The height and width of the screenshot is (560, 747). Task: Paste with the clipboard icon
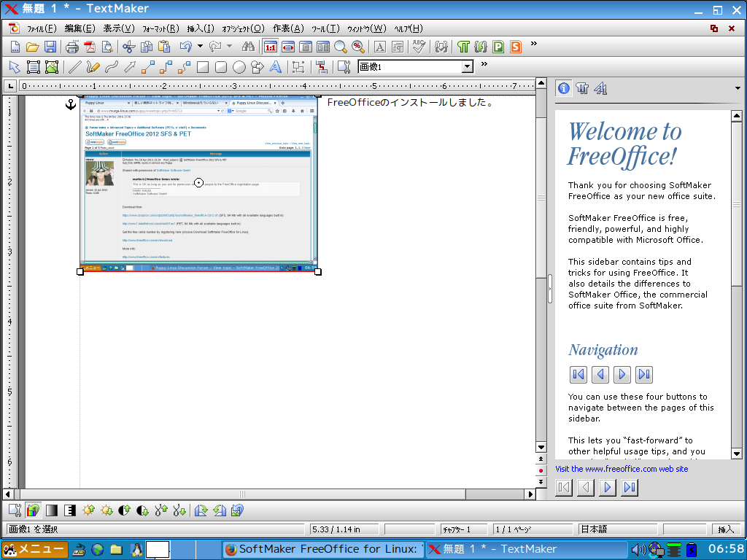click(x=164, y=47)
